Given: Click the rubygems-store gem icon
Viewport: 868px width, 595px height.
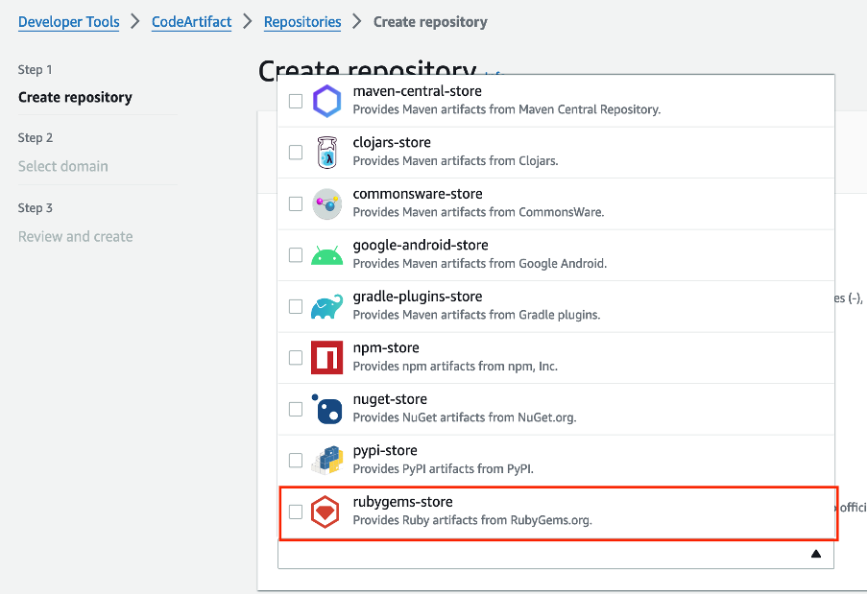Looking at the screenshot, I should click(x=325, y=512).
